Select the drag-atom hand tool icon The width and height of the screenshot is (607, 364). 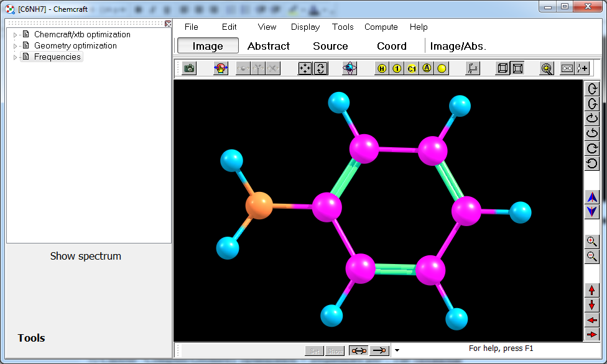click(221, 68)
